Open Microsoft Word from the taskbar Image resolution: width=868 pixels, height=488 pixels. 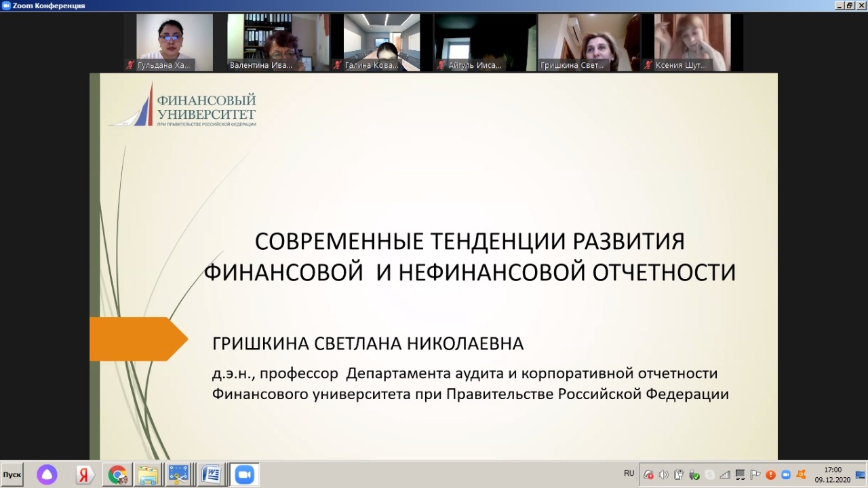[x=212, y=474]
